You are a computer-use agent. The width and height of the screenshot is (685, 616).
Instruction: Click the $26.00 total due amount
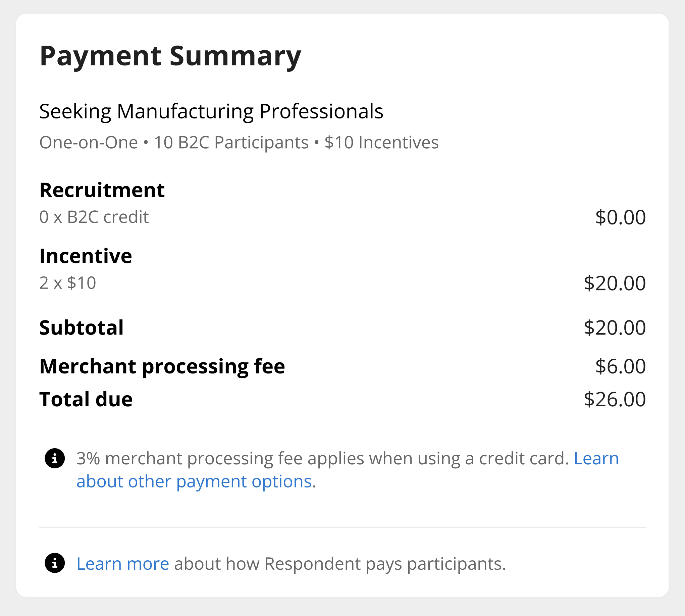tap(615, 399)
